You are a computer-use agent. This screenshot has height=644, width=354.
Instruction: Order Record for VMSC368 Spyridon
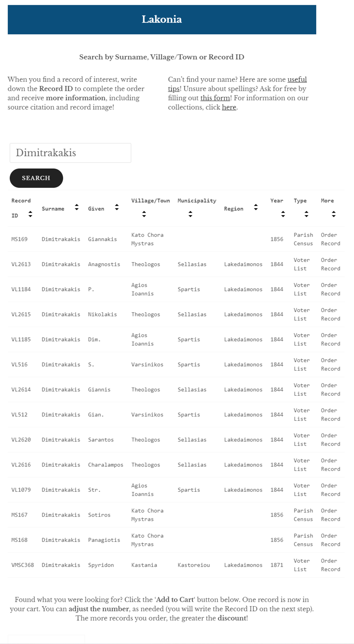click(x=330, y=565)
